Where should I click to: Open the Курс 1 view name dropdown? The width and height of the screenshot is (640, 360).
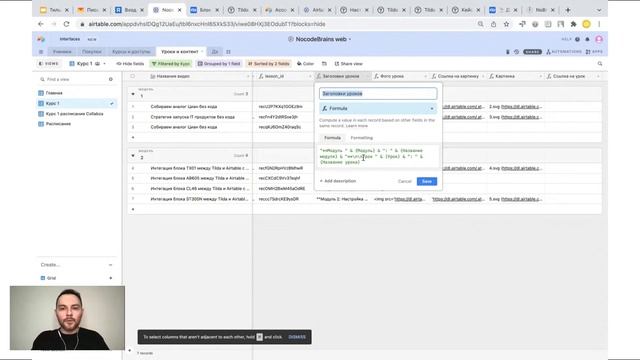[x=87, y=64]
